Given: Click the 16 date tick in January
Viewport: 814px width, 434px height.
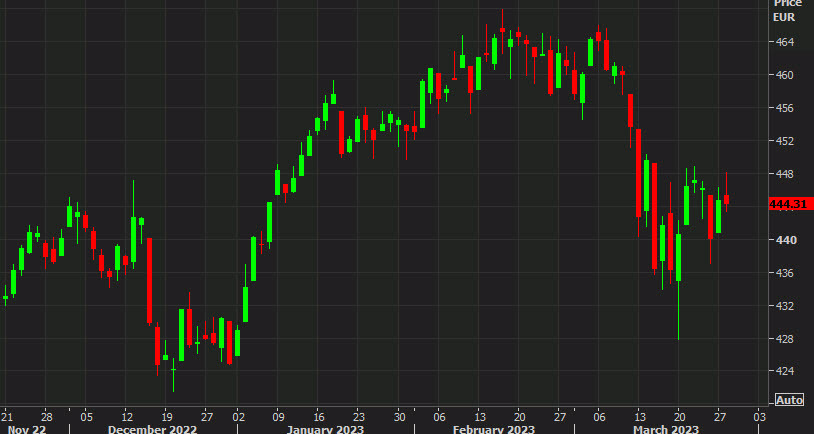Looking at the screenshot, I should pyautogui.click(x=319, y=417).
